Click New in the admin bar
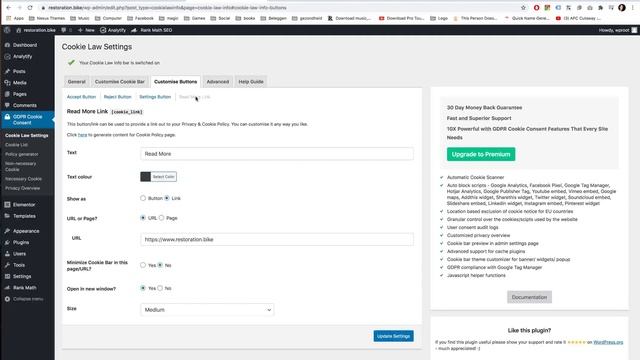This screenshot has height=360, width=640. click(x=86, y=30)
